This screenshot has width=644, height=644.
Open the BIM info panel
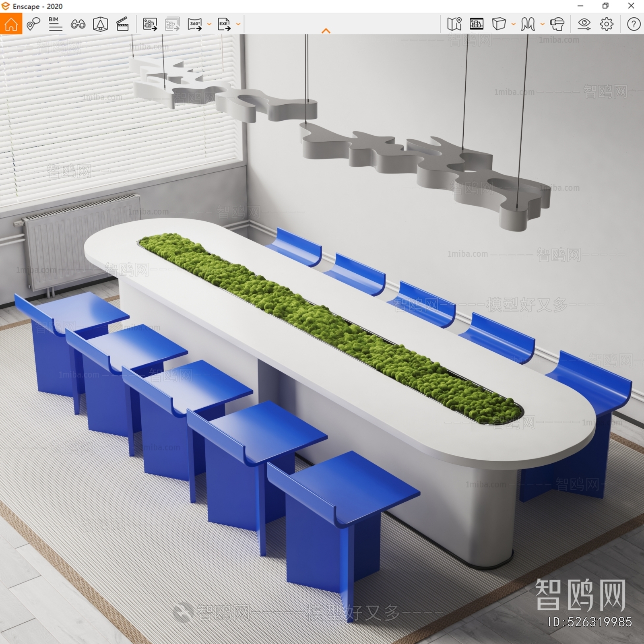tap(55, 24)
